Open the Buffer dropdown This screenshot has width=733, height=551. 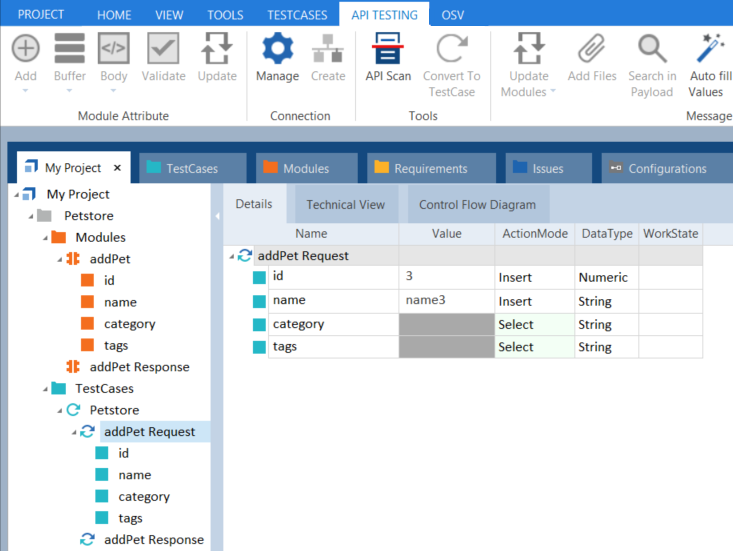(x=69, y=91)
